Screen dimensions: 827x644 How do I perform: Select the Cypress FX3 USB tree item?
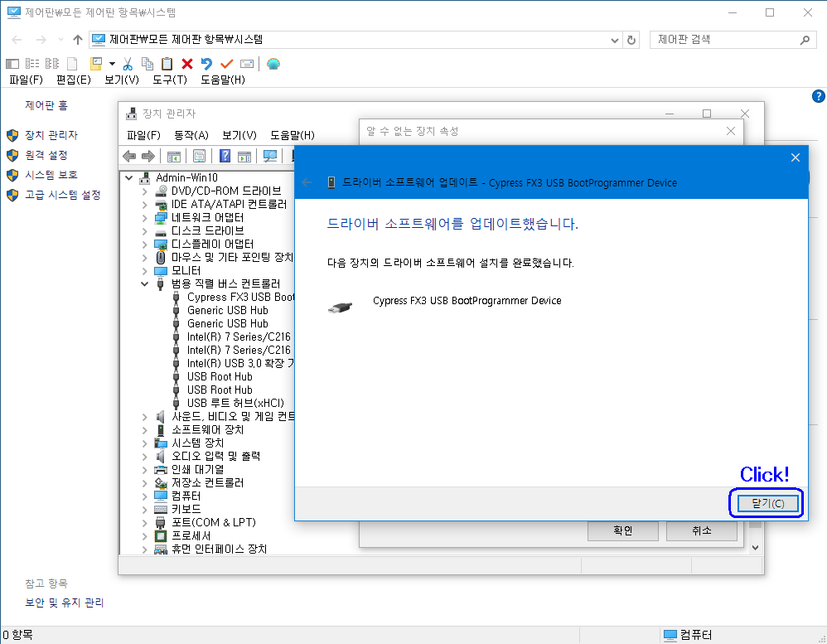point(240,297)
